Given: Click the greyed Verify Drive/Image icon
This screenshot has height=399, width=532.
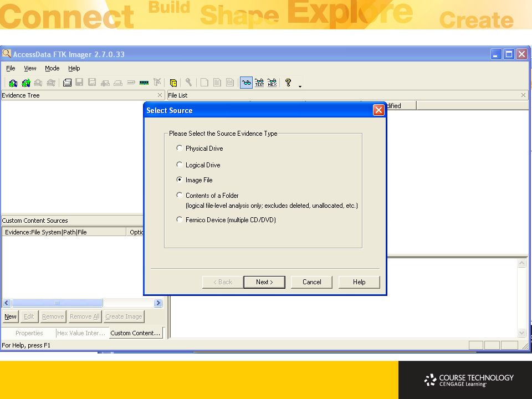Looking at the screenshot, I should [131, 83].
